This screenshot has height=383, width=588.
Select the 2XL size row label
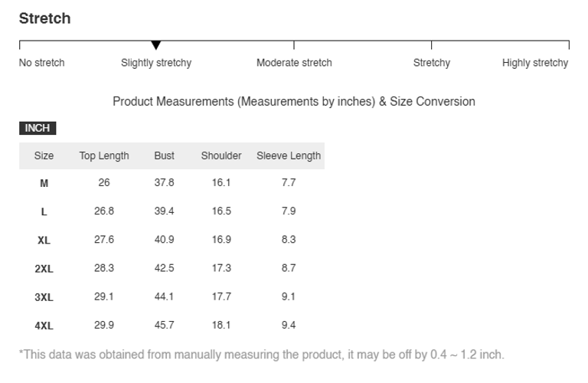44,269
